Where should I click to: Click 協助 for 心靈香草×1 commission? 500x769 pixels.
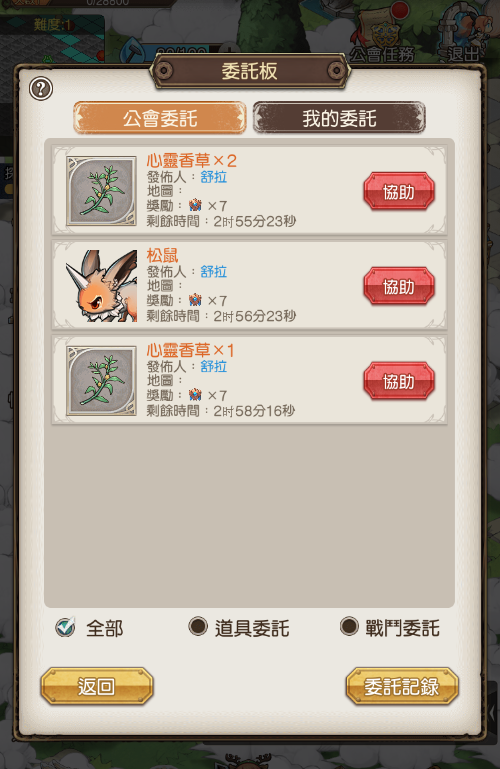399,381
